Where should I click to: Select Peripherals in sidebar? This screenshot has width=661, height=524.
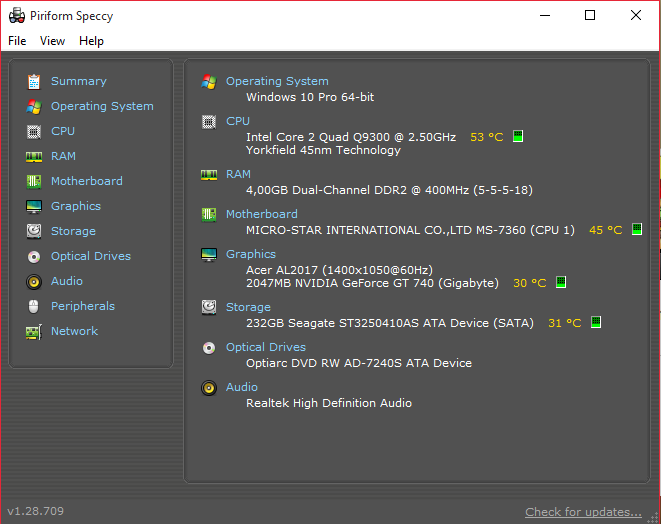pos(83,306)
